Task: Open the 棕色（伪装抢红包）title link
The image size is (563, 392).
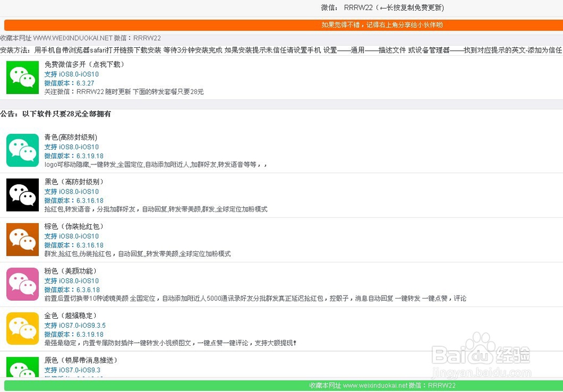Action: [x=74, y=226]
